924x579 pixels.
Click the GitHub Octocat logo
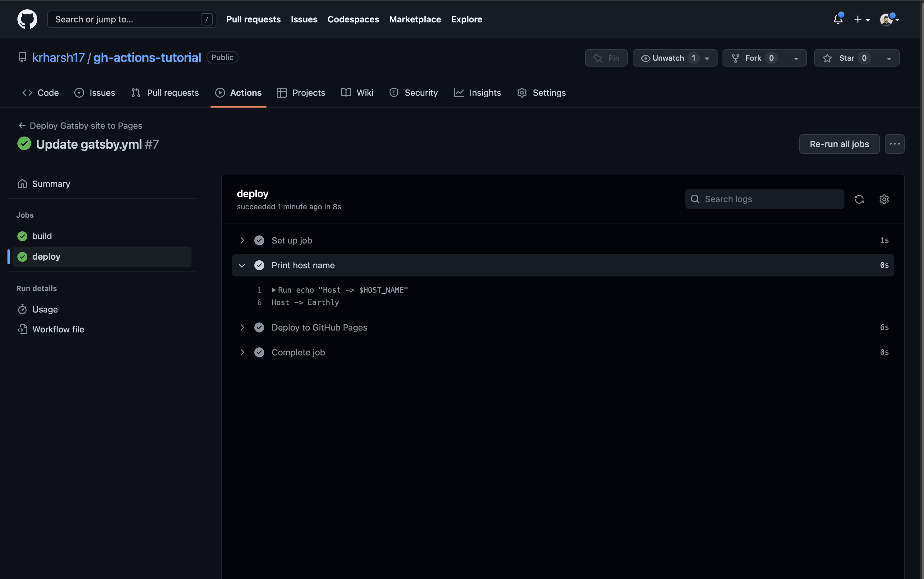pos(27,19)
